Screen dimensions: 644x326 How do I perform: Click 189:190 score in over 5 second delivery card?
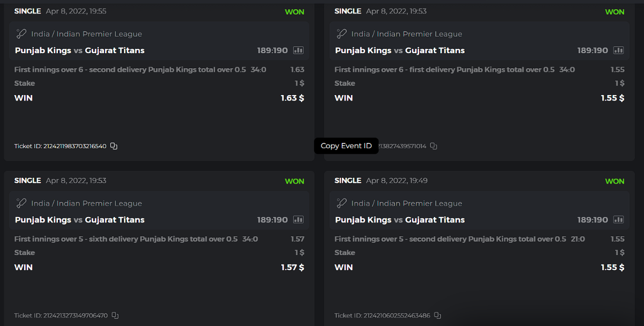click(592, 220)
